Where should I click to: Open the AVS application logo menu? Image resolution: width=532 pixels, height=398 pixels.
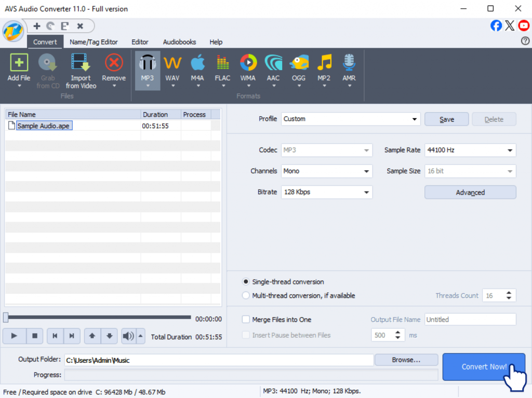click(13, 31)
